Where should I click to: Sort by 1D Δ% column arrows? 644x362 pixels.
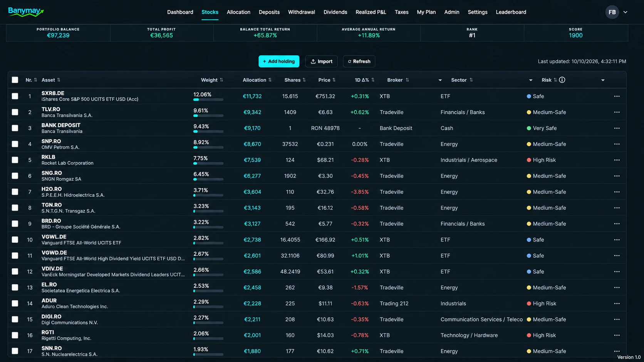coord(373,80)
